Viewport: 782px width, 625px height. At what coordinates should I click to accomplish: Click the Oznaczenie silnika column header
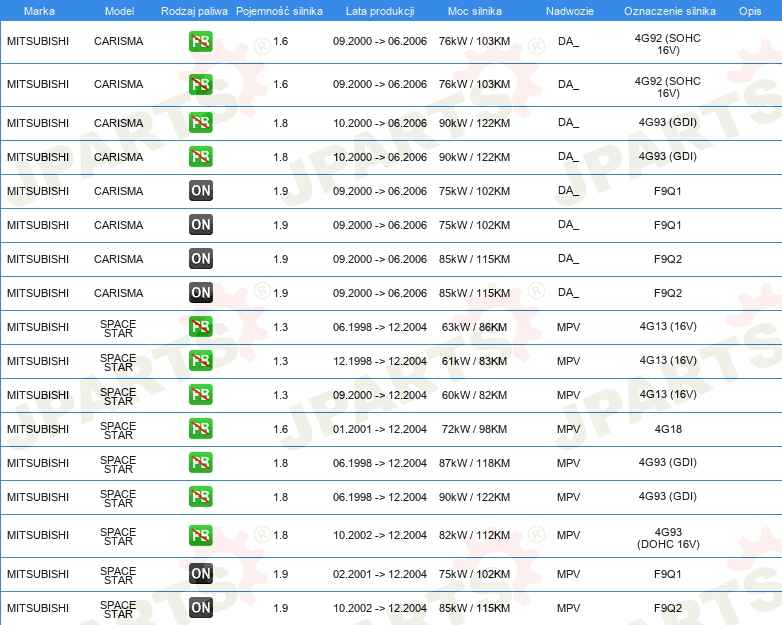pos(670,11)
